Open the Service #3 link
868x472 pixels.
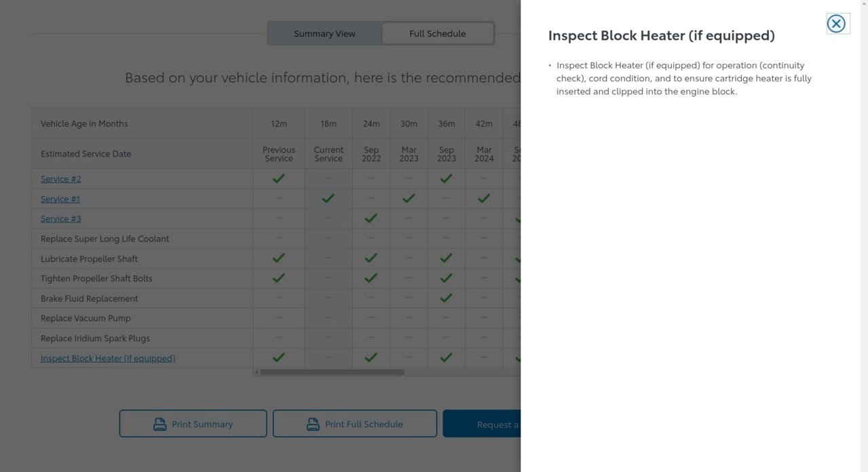point(61,218)
